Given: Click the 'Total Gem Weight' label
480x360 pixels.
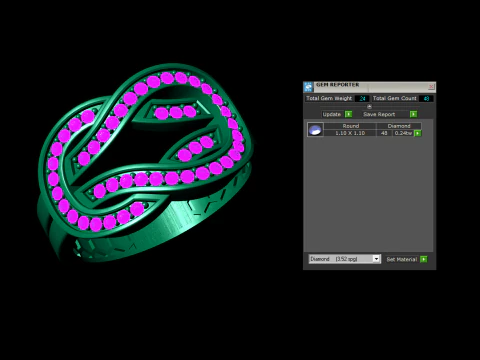Looking at the screenshot, I should click(329, 98).
